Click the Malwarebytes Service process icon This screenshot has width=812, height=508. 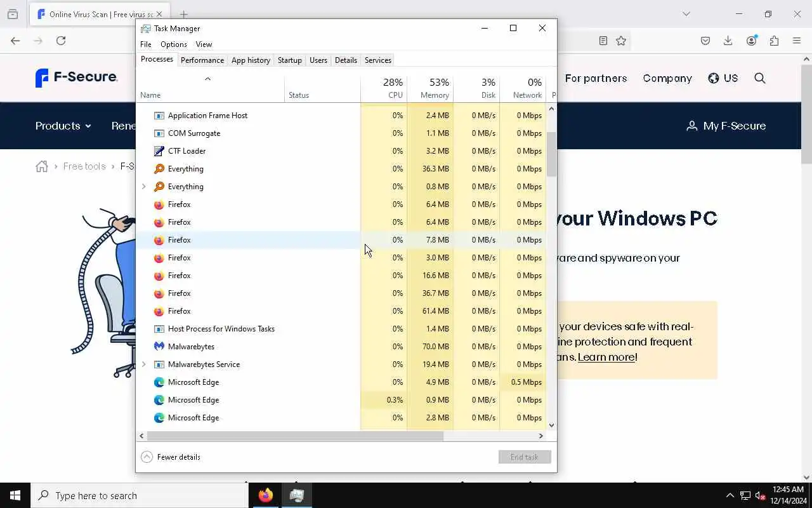click(x=159, y=364)
